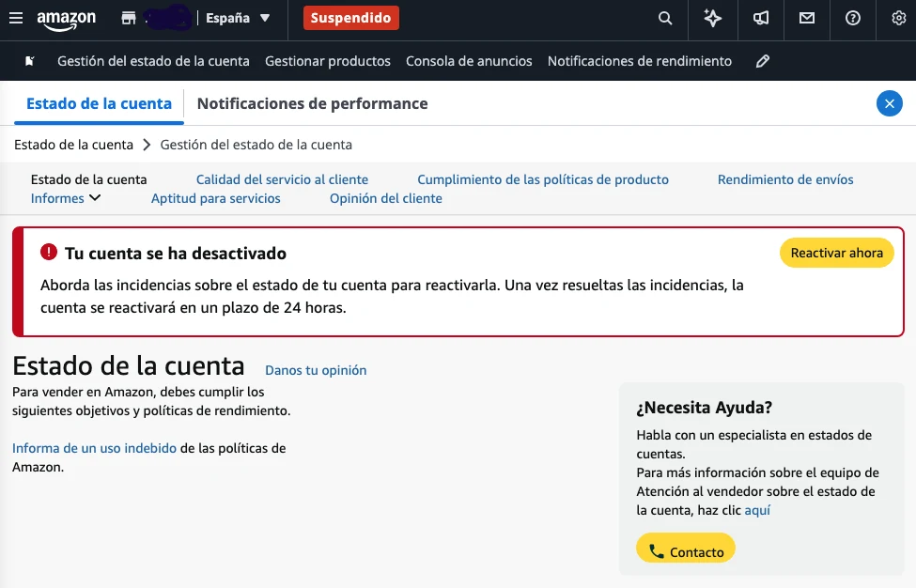Click the Amazon logo

(66, 20)
